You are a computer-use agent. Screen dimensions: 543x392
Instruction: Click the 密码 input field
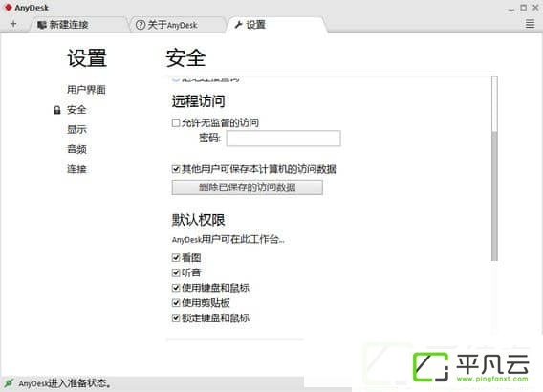click(x=284, y=139)
